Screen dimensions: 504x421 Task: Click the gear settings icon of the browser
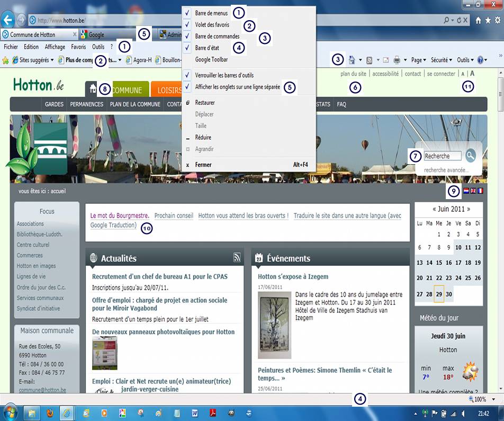[x=497, y=21]
